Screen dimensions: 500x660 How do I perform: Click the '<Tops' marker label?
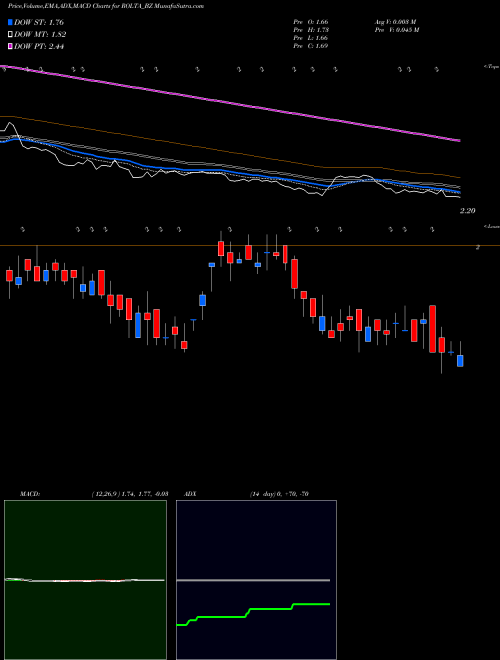(x=491, y=67)
